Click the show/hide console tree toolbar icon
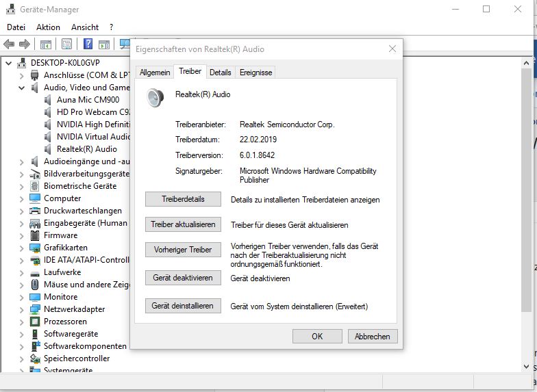 [46, 44]
